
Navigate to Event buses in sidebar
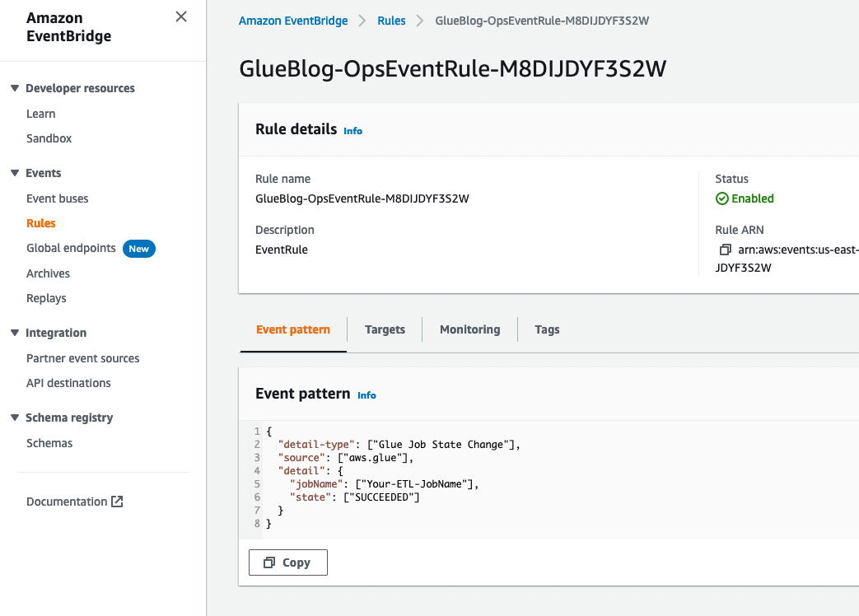tap(57, 198)
